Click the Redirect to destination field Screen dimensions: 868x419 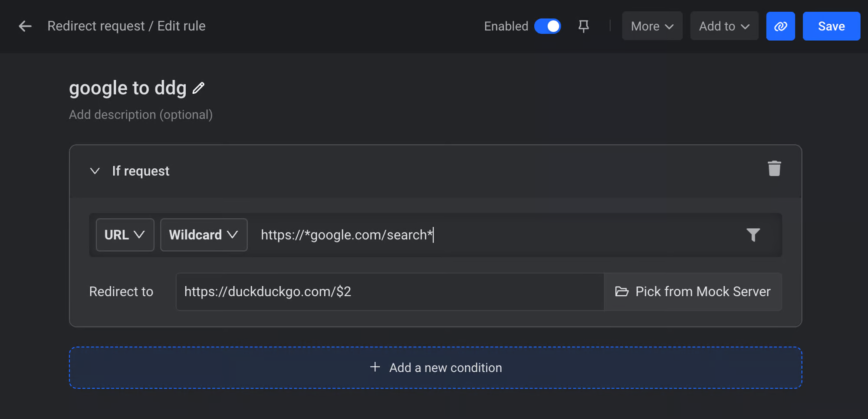[390, 291]
